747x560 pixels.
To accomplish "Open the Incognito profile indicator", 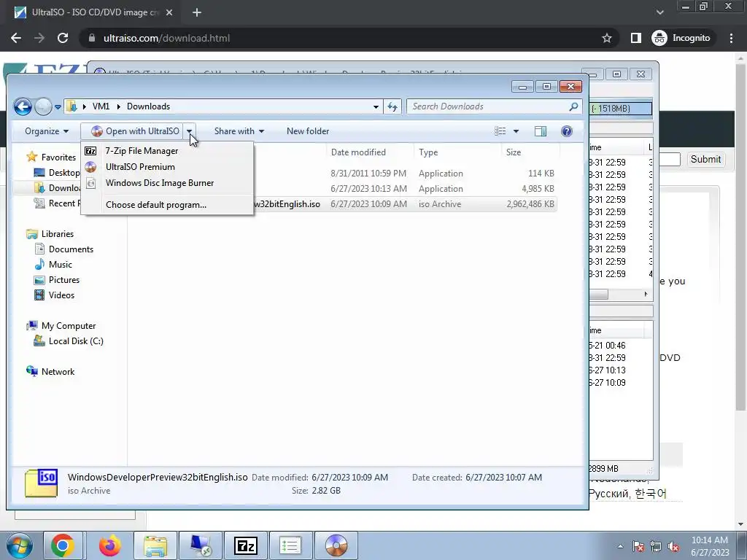I will pyautogui.click(x=681, y=38).
